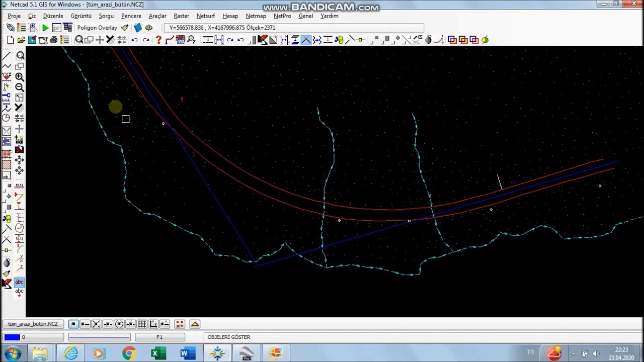This screenshot has width=644, height=362.
Task: Click the first overlapping squares overlay icon
Action: click(452, 40)
